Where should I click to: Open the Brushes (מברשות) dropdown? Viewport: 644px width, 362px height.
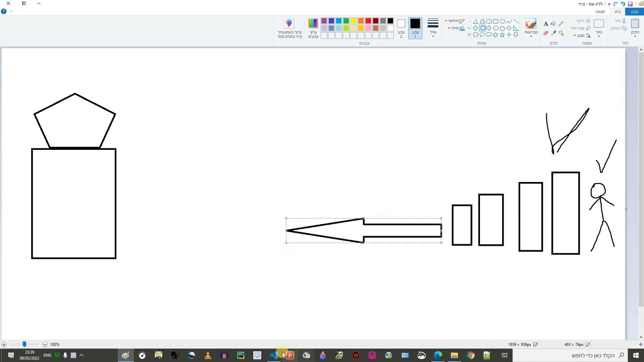(x=531, y=29)
